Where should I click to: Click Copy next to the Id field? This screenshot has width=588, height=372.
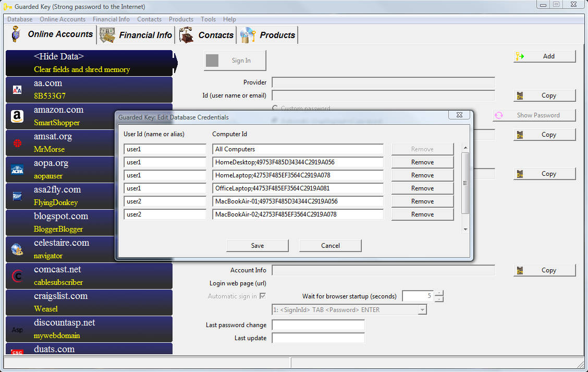coord(545,95)
